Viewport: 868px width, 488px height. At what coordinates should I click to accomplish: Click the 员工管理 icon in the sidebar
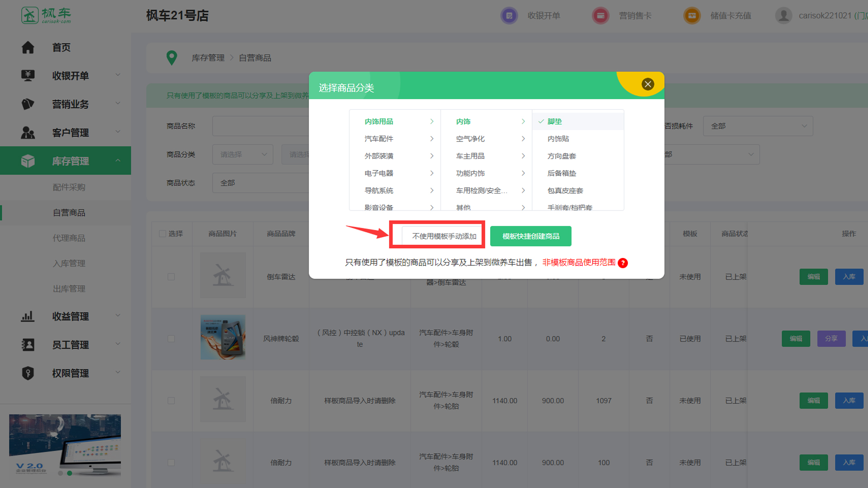(x=28, y=345)
